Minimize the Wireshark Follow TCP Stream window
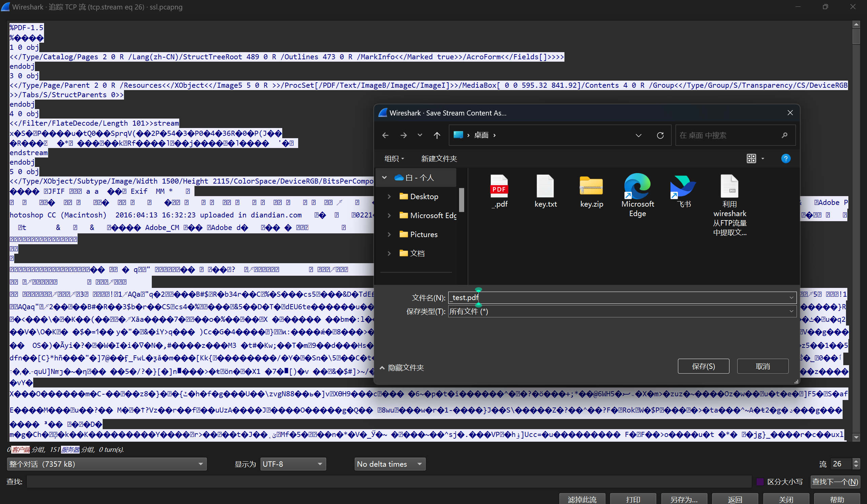Screen dimensions: 867x504 pyautogui.click(x=798, y=7)
